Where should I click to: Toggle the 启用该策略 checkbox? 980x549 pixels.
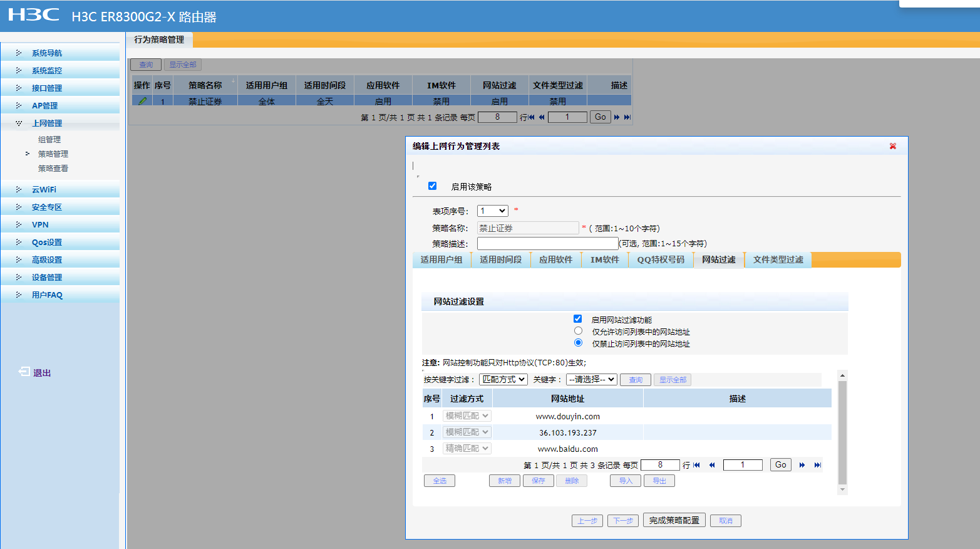click(x=432, y=186)
